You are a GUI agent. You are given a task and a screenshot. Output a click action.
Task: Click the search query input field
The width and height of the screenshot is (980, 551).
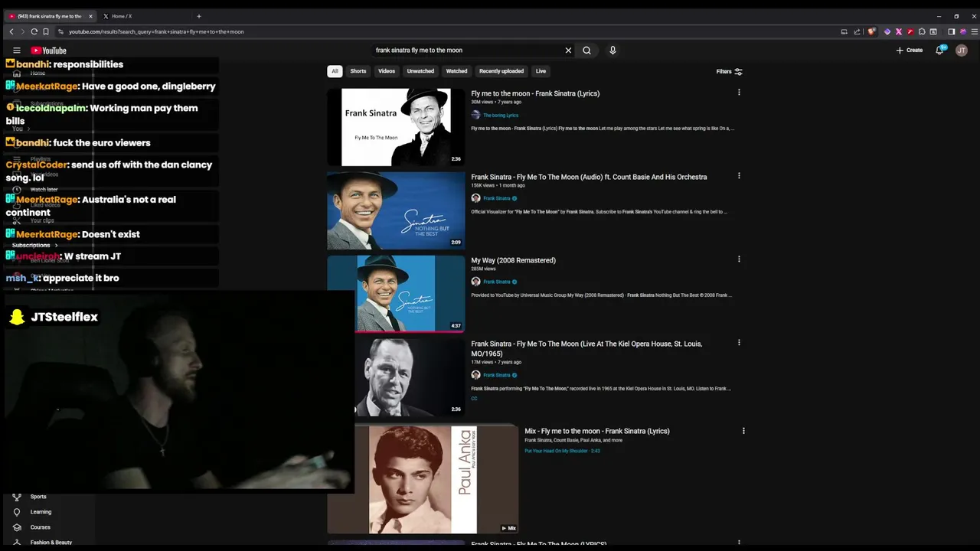tap(467, 51)
